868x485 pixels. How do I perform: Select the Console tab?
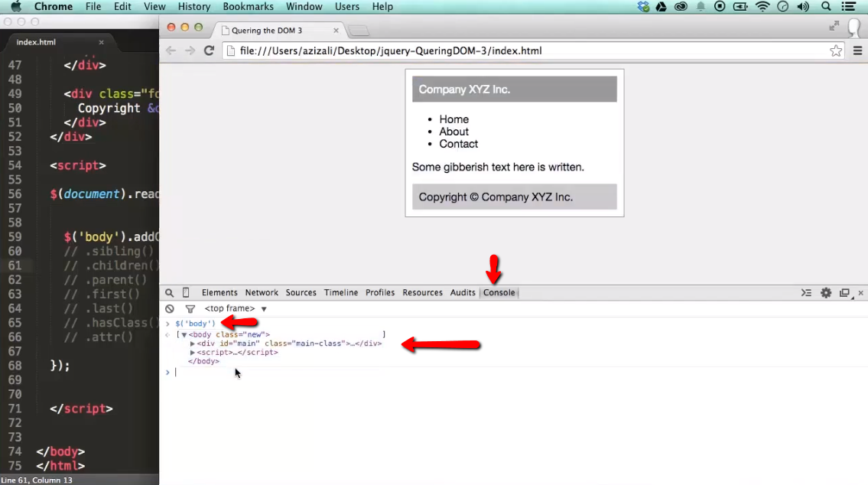click(x=499, y=292)
